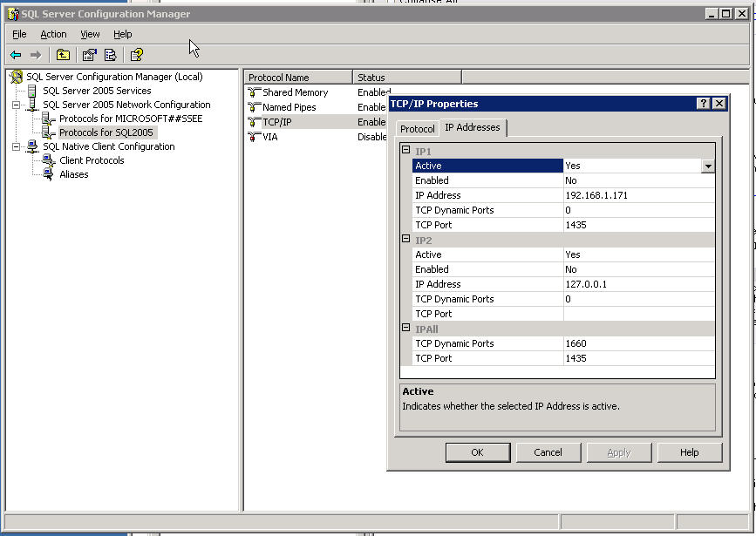Select Protocols for SQL2005 node
756x536 pixels.
click(106, 132)
